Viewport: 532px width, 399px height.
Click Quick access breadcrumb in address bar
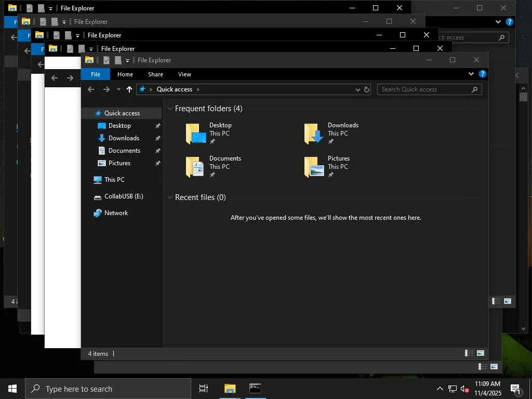(175, 89)
